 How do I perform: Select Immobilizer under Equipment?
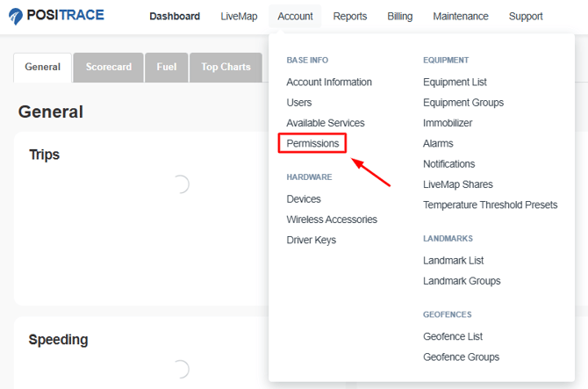[x=448, y=123]
